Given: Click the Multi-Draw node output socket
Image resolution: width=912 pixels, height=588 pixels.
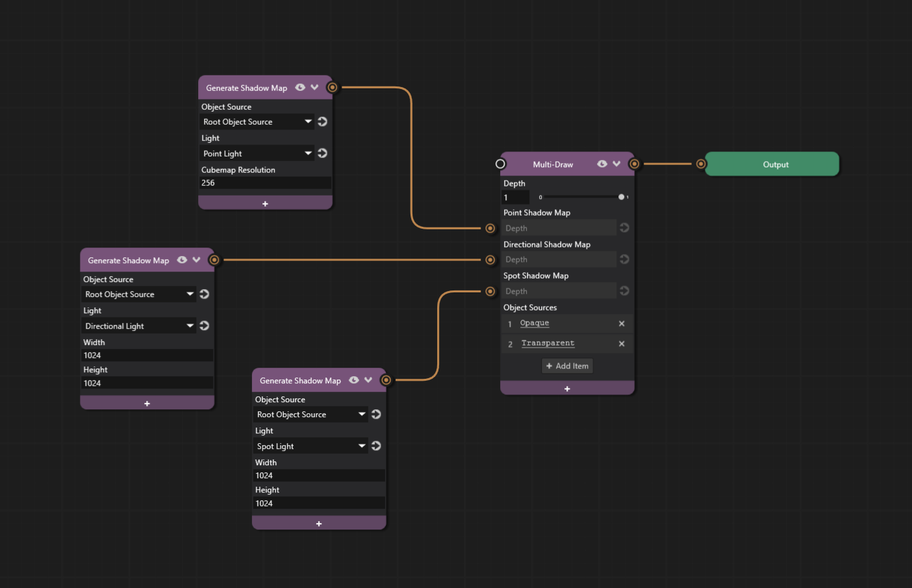Looking at the screenshot, I should click(634, 164).
